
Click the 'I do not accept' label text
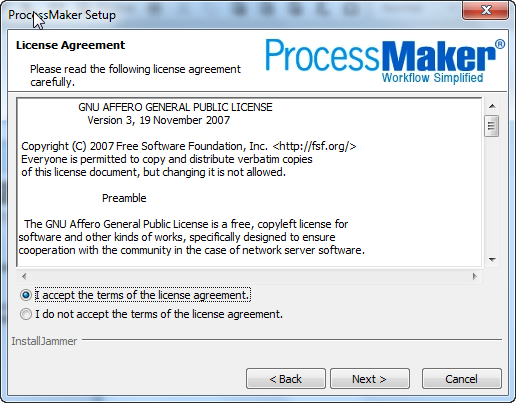(159, 314)
